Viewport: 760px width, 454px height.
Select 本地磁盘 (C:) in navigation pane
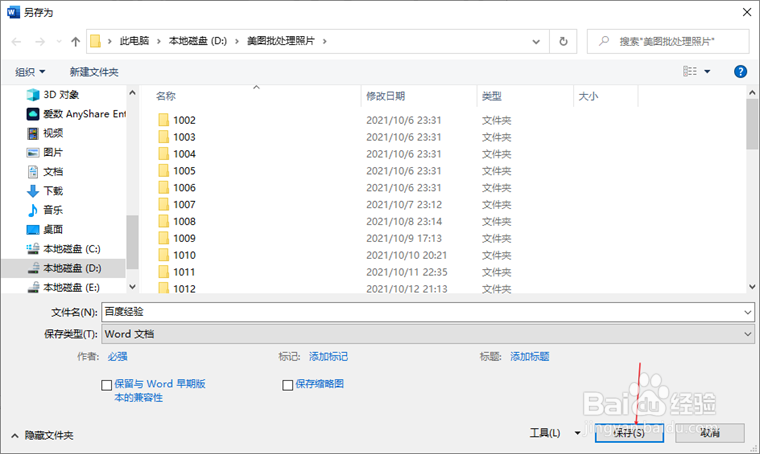pos(63,249)
